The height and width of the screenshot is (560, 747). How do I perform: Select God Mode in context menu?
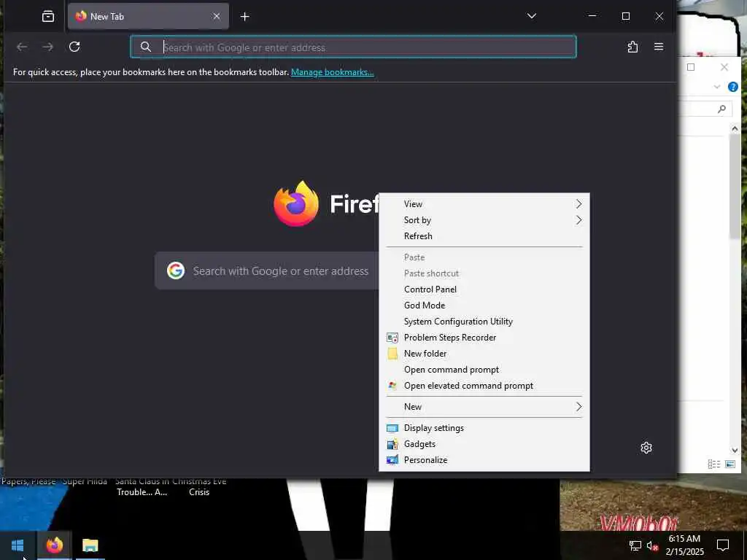484,306
